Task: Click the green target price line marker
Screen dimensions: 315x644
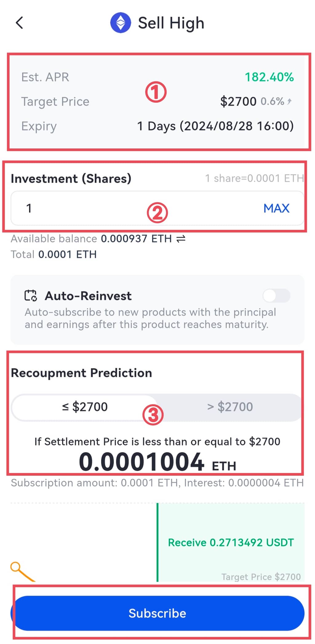Action: (x=157, y=543)
